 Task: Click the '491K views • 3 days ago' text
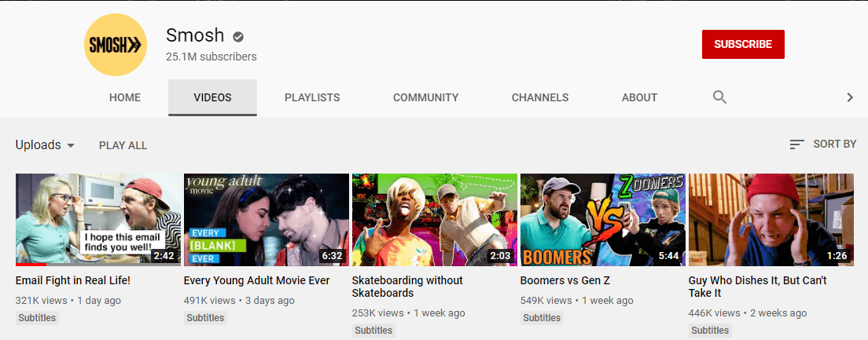click(x=239, y=301)
